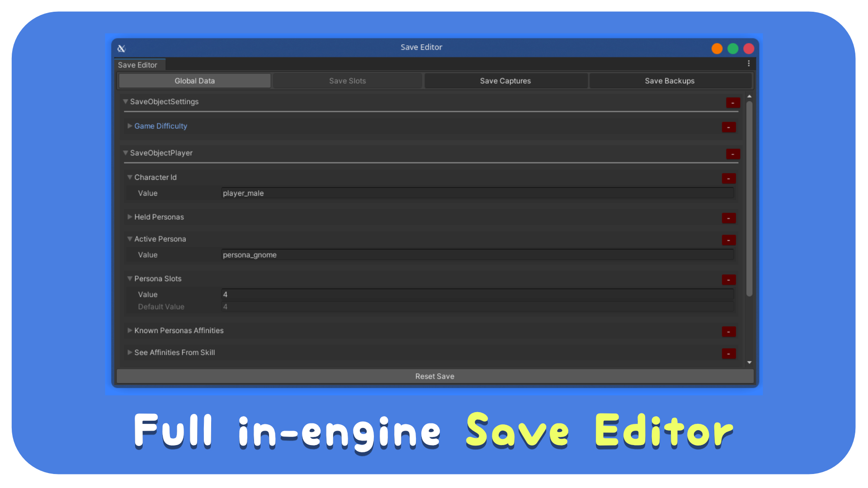This screenshot has height=488, width=868.
Task: Click the minus button for See Affinities From Skill
Action: (728, 353)
